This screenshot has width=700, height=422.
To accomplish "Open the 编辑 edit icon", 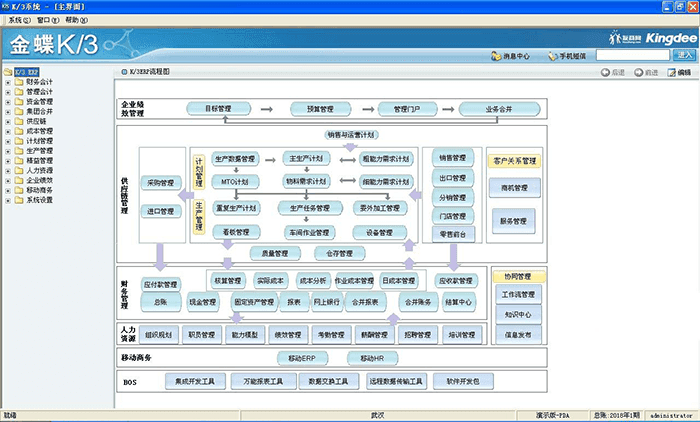I will coord(671,73).
